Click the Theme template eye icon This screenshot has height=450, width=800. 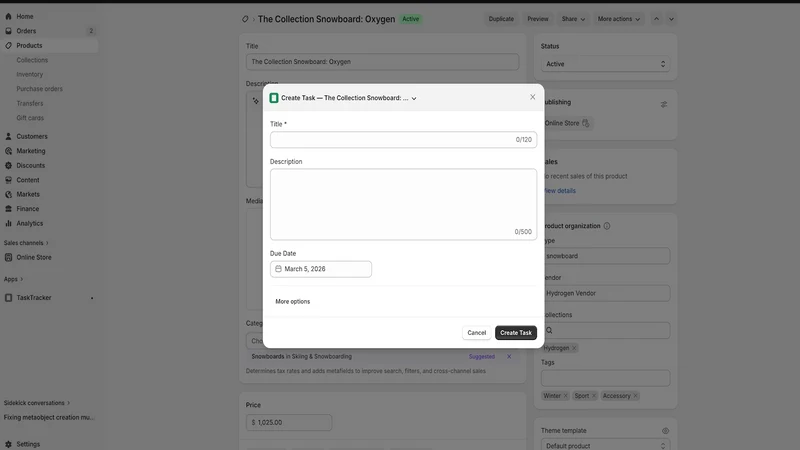pyautogui.click(x=665, y=431)
